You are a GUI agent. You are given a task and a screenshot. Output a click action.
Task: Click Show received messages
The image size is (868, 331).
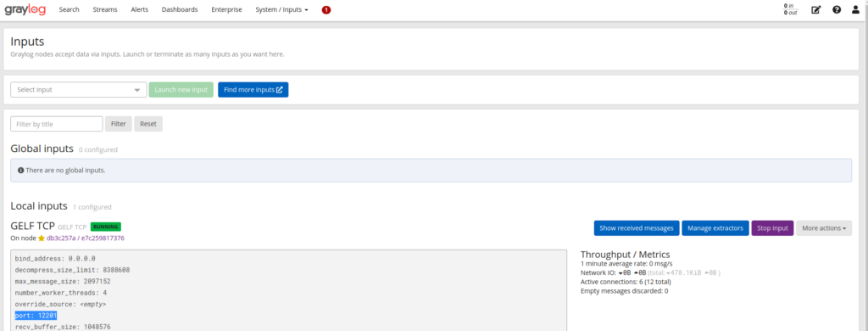click(637, 227)
